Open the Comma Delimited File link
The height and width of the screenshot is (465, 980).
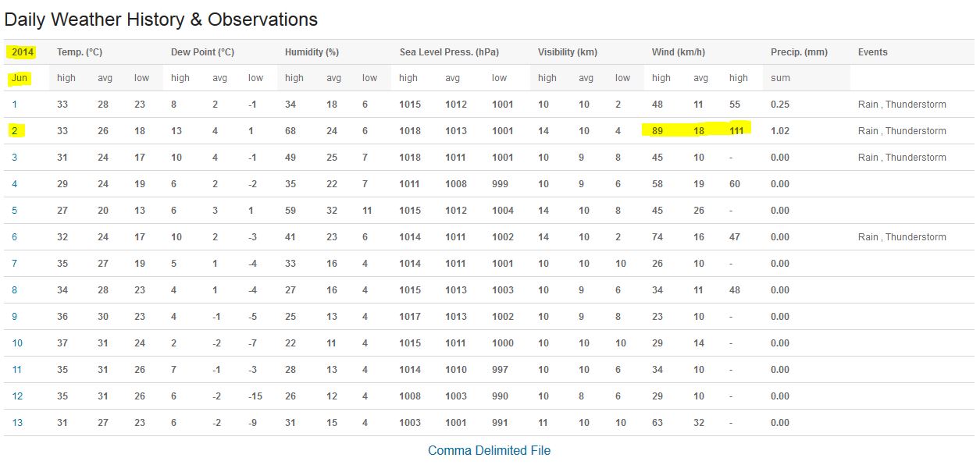[x=489, y=450]
